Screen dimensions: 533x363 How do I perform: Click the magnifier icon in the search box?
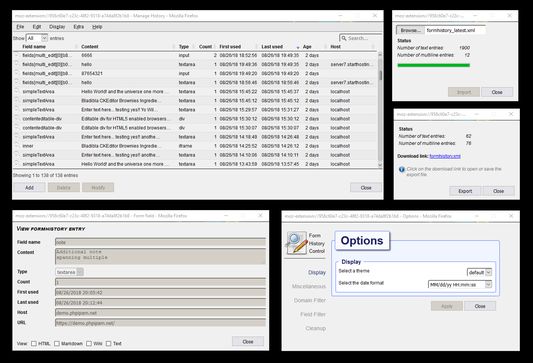pos(344,38)
